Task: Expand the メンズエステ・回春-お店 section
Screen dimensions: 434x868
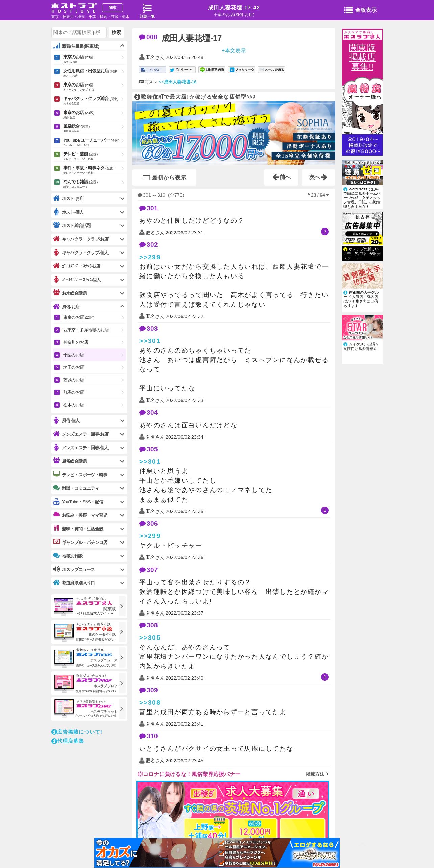Action: 122,434
